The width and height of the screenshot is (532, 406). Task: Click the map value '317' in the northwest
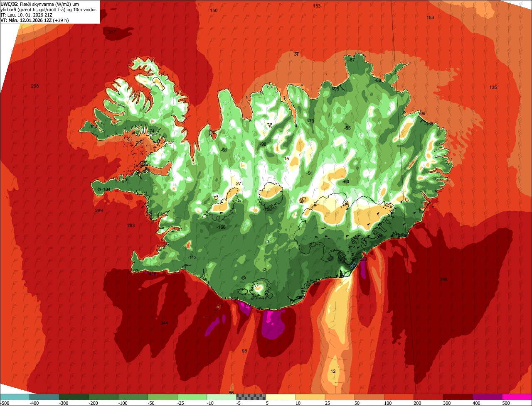(x=112, y=32)
